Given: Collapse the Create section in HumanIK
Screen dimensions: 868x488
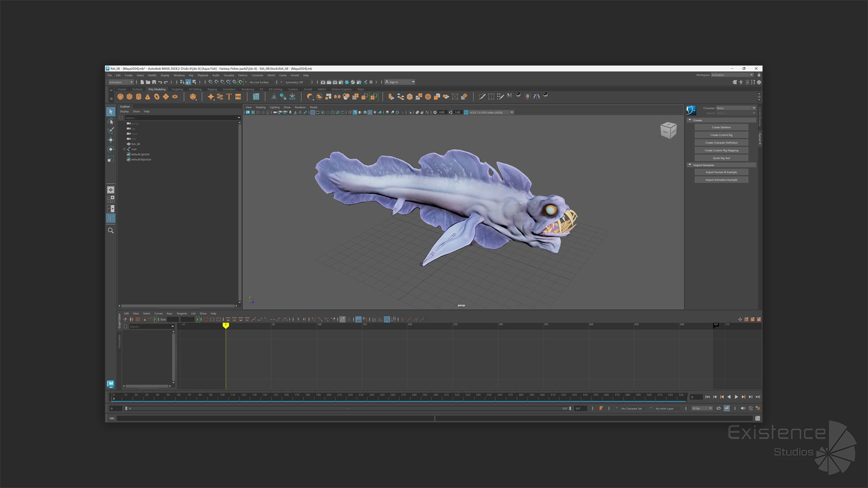Looking at the screenshot, I should tap(690, 120).
